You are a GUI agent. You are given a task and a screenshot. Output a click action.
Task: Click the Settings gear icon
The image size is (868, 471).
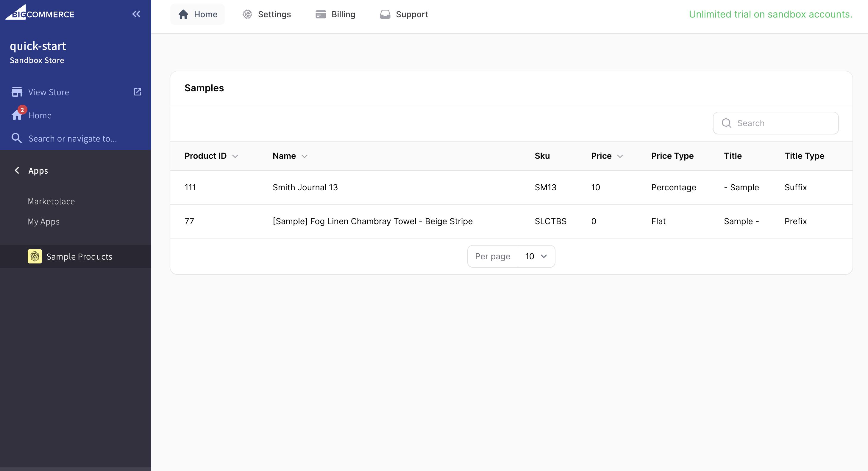pyautogui.click(x=247, y=14)
